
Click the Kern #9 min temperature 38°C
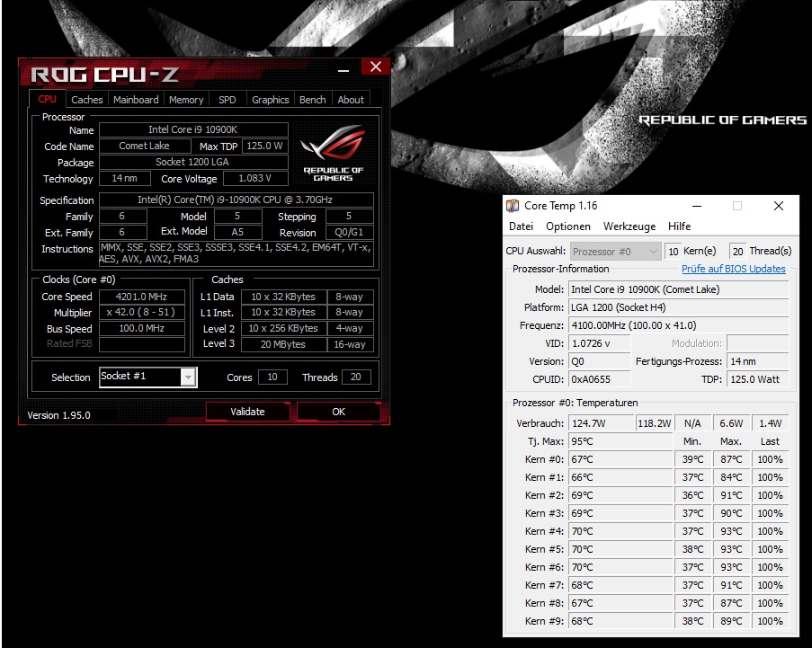(x=692, y=621)
